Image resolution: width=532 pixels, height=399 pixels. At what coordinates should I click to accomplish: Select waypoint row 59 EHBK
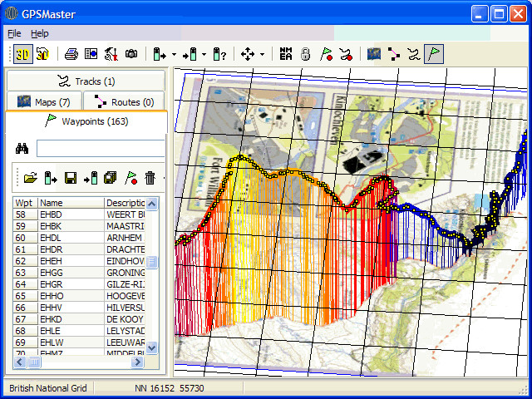pyautogui.click(x=80, y=226)
